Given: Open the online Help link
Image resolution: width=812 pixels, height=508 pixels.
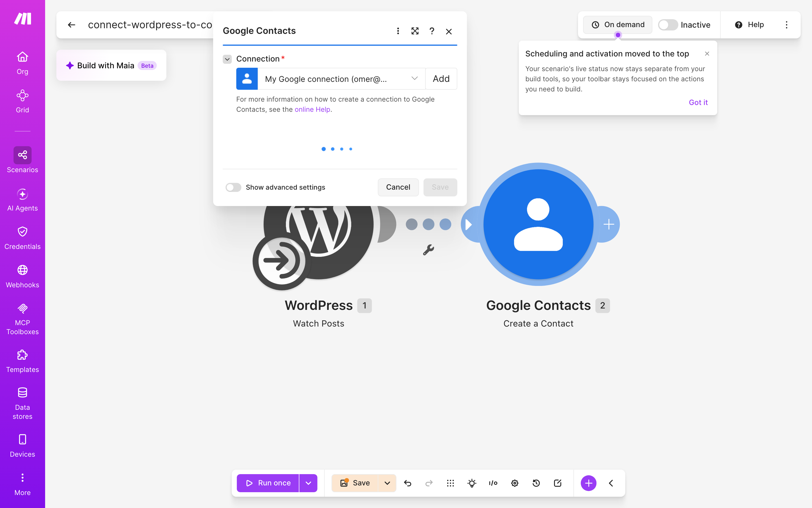Looking at the screenshot, I should [312, 110].
